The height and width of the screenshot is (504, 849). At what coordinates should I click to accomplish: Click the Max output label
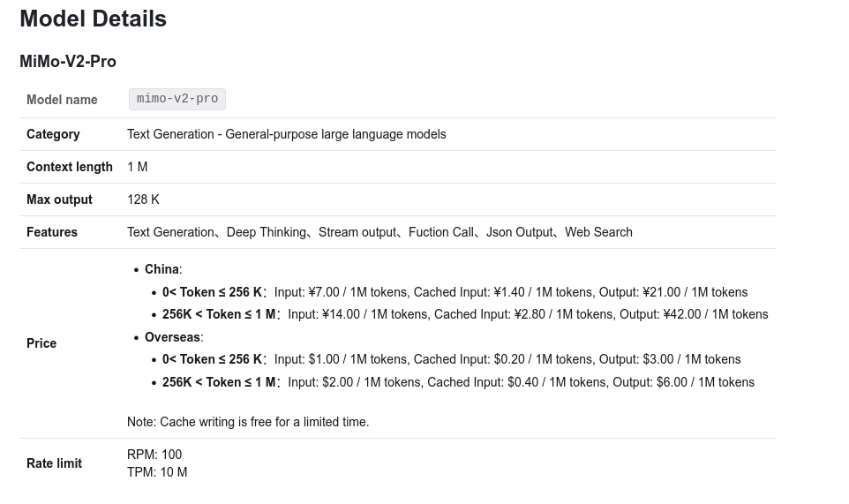tap(59, 199)
